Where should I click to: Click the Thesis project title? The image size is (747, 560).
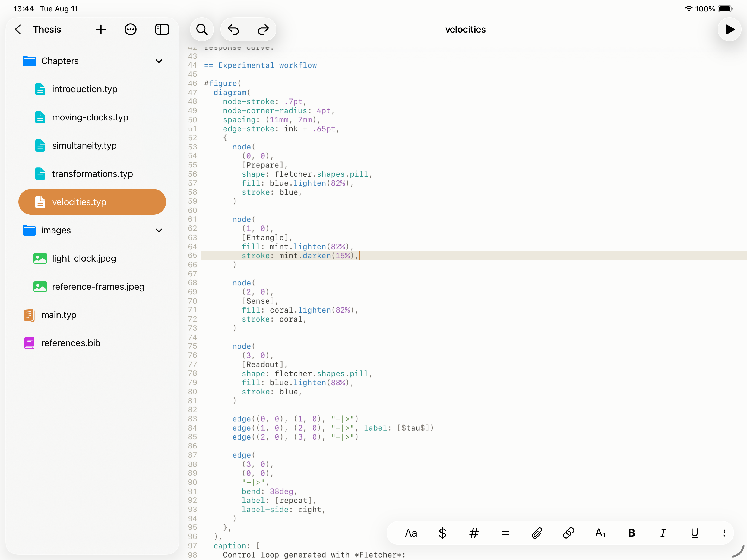pyautogui.click(x=47, y=29)
